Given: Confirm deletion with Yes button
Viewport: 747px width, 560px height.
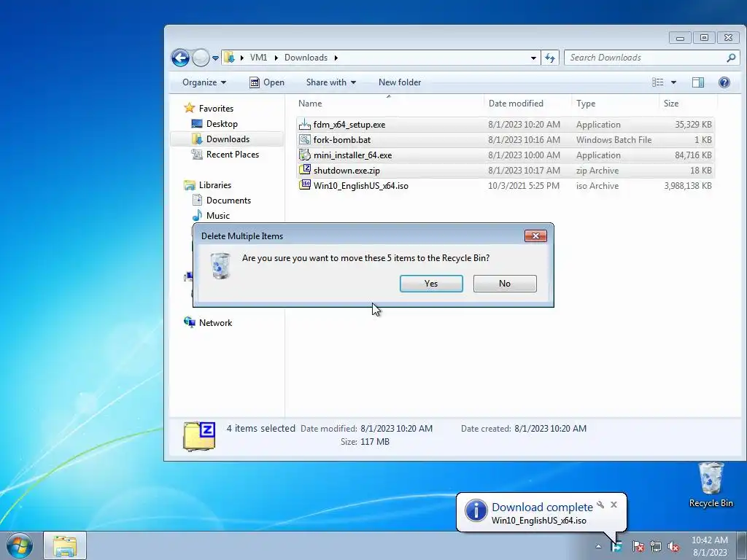Looking at the screenshot, I should [431, 284].
